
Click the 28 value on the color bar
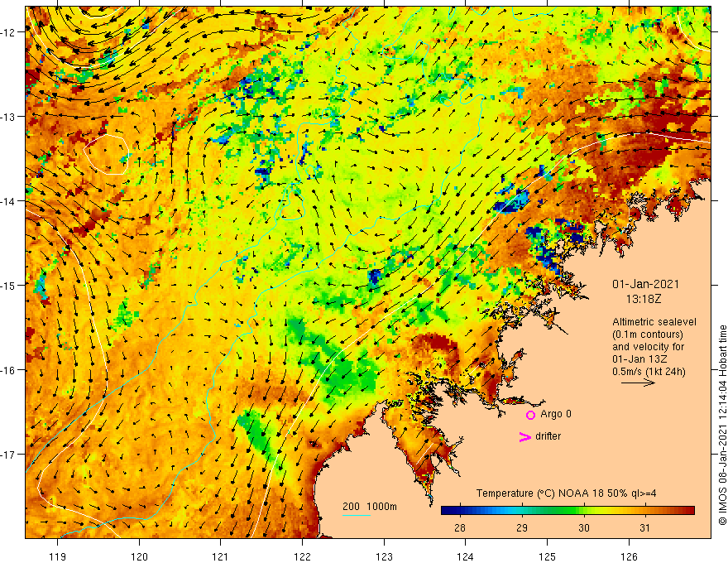click(x=460, y=527)
